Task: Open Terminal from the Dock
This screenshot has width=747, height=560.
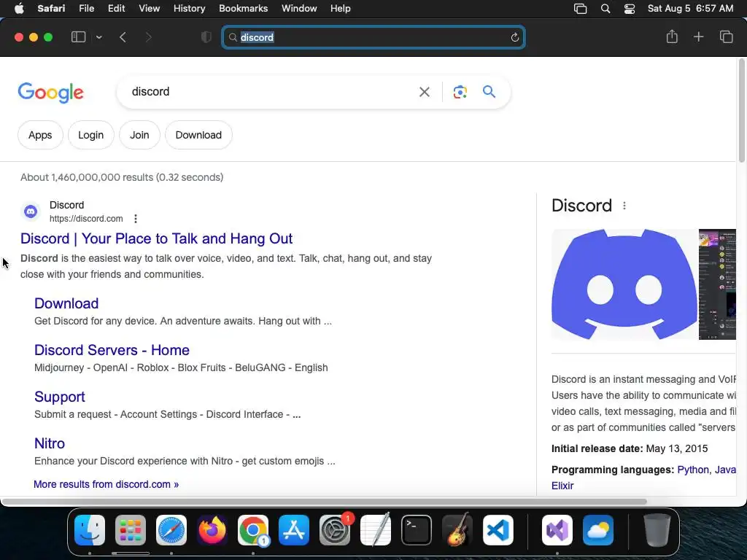Action: point(417,530)
